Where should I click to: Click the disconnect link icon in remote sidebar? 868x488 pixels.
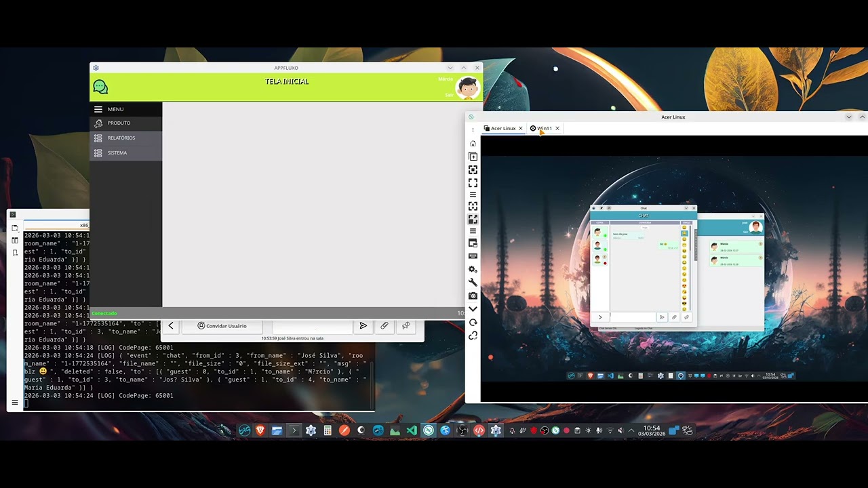pos(473,335)
